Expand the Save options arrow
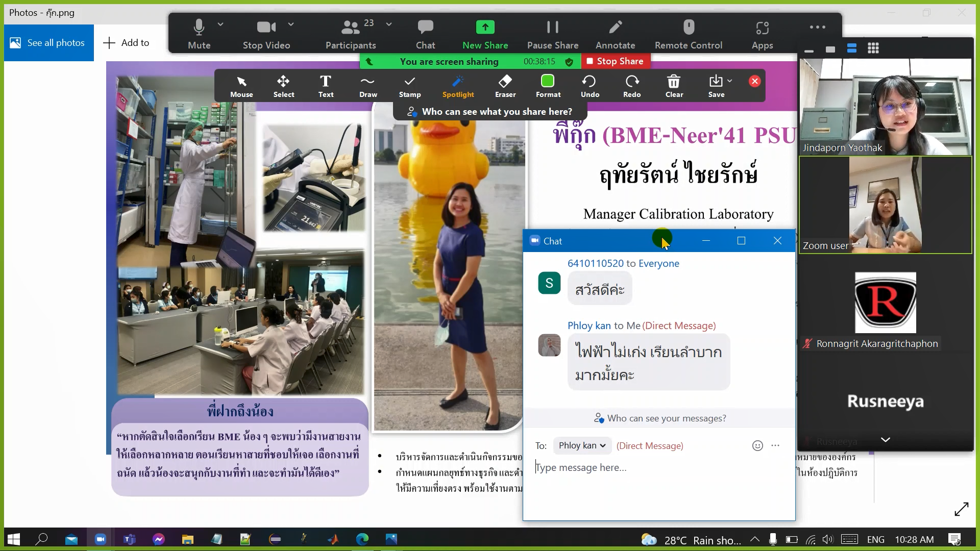 [x=730, y=81]
